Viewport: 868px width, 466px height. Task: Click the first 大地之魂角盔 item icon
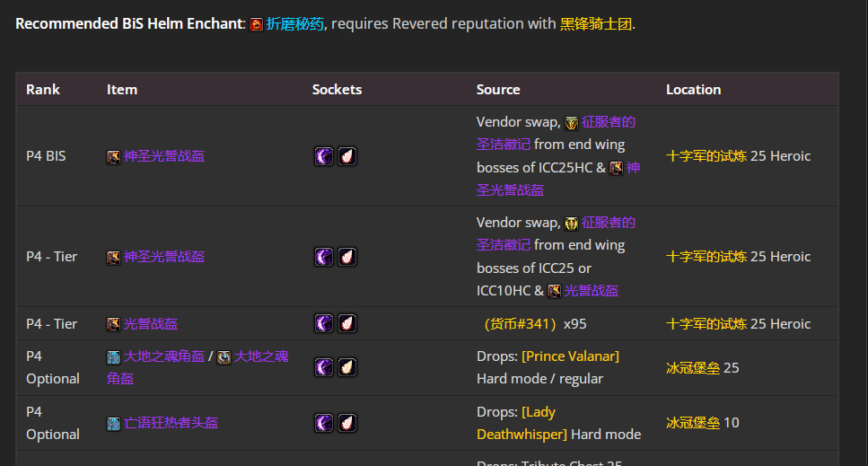pyautogui.click(x=113, y=356)
